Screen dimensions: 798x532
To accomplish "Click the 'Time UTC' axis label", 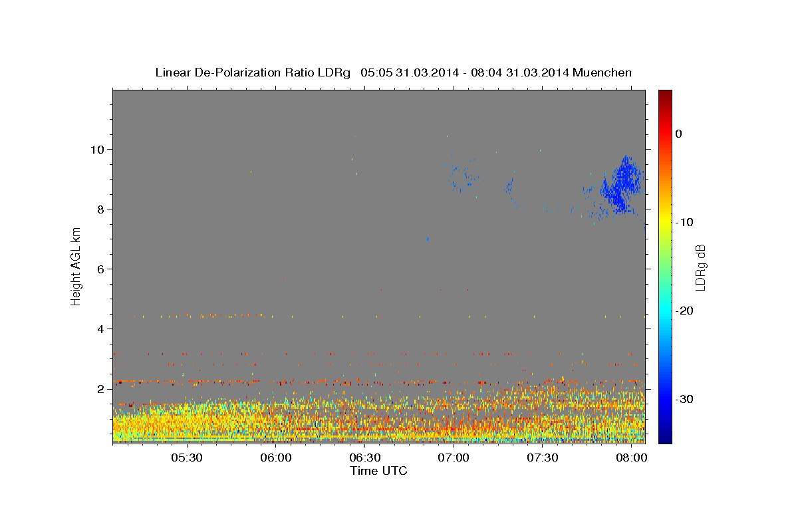I will tap(378, 471).
